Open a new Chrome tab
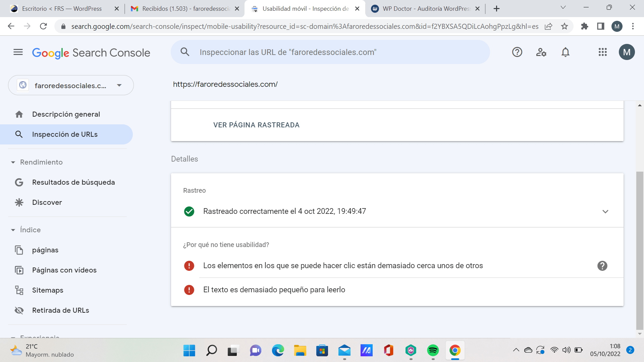 point(497,9)
